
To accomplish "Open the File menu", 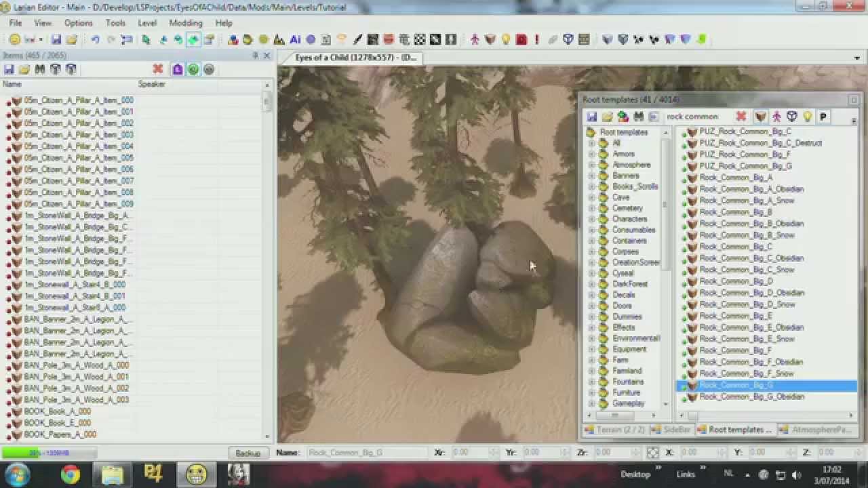I will tap(16, 23).
